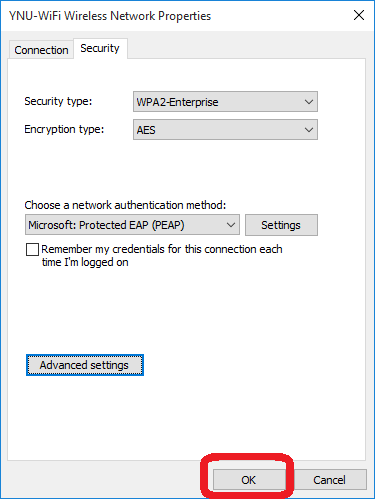Dismiss changes with the Cancel button
Viewport: 375px width, 499px height.
(329, 480)
